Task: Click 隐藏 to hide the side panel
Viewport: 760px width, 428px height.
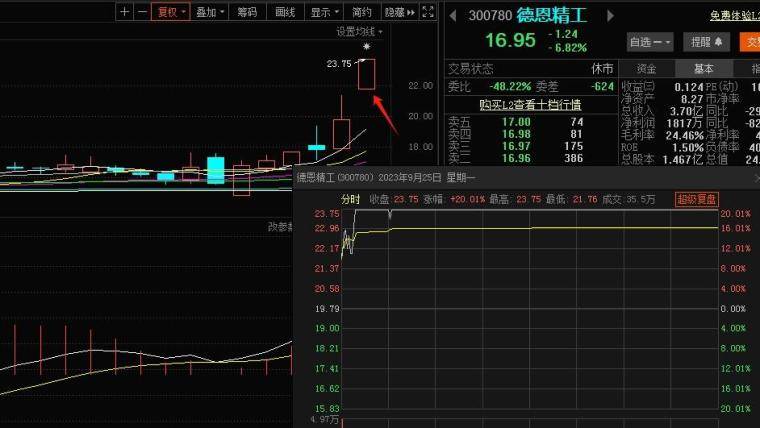Action: pos(399,12)
